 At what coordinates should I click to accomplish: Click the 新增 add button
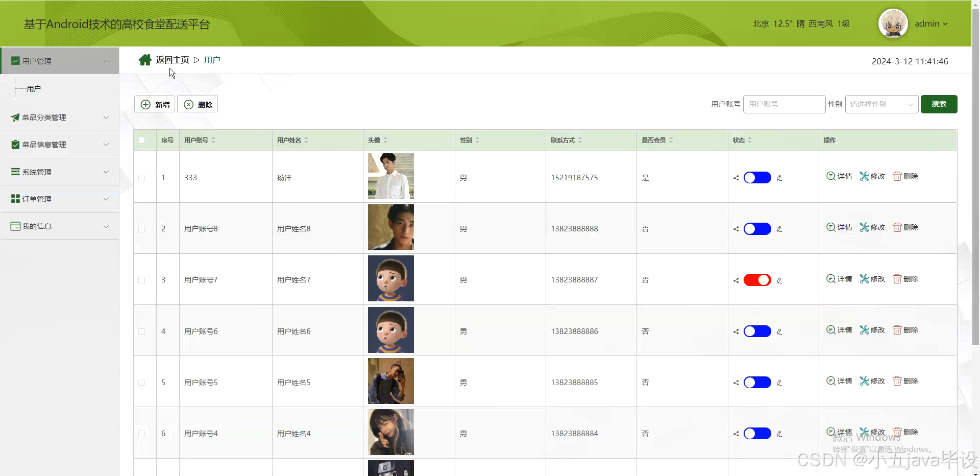(155, 104)
